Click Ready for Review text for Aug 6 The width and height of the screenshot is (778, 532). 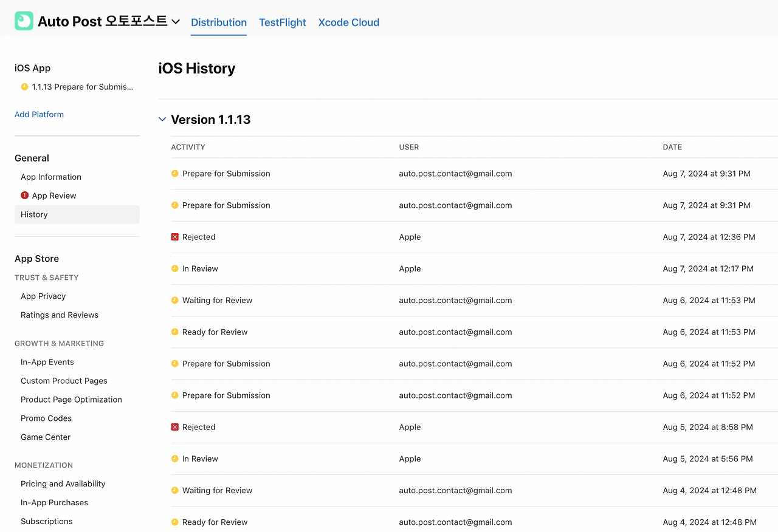click(215, 332)
